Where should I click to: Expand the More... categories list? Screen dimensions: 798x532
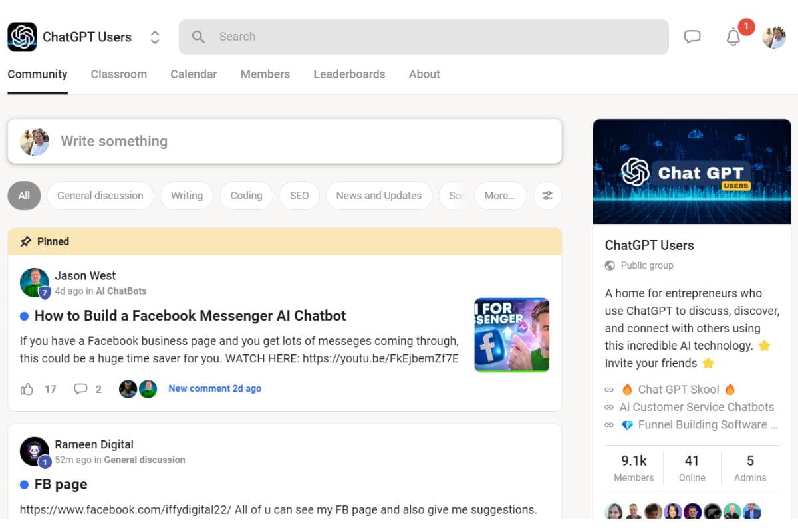(x=500, y=196)
